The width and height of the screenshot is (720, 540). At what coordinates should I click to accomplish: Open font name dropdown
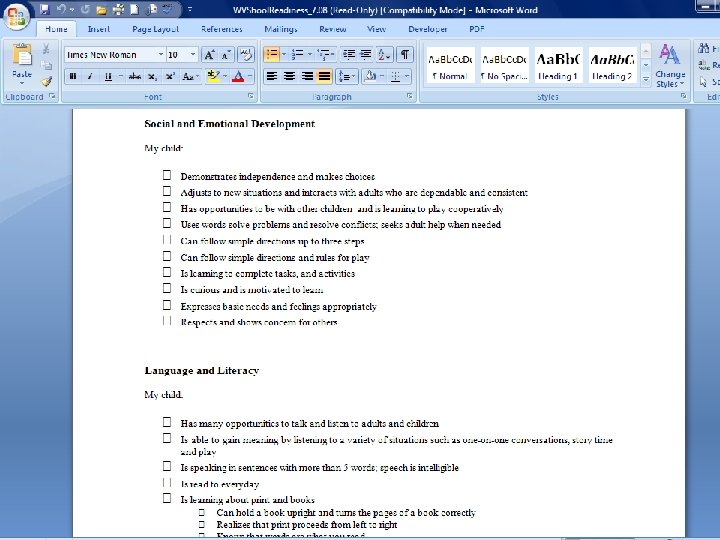(161, 55)
